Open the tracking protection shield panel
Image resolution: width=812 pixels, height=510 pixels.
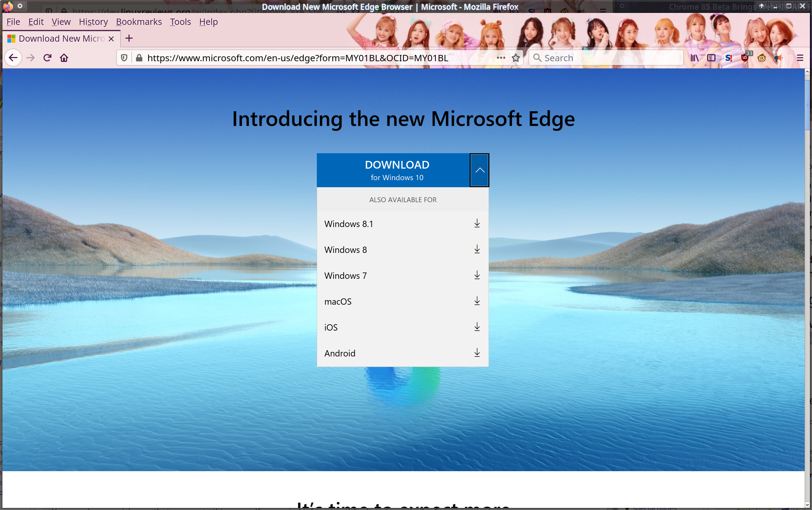[124, 58]
